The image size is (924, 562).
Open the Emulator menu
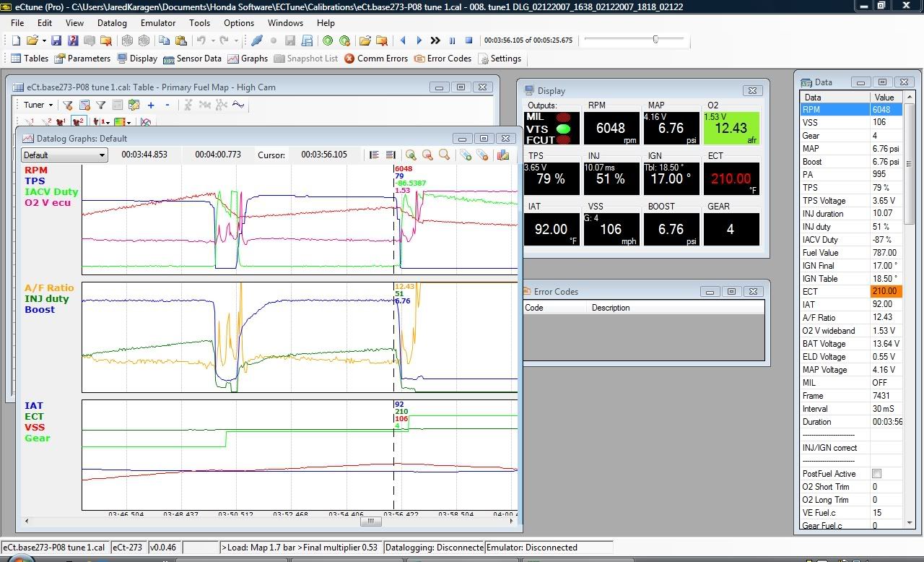tap(158, 23)
